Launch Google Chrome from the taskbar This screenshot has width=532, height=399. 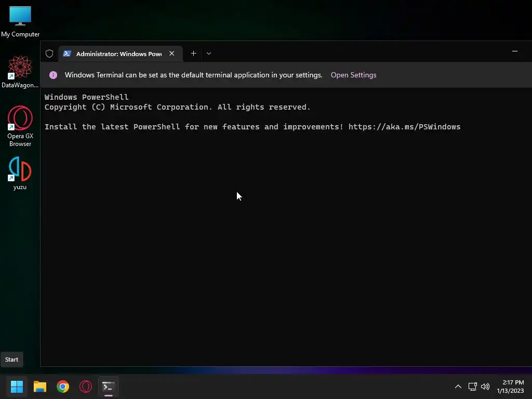63,387
